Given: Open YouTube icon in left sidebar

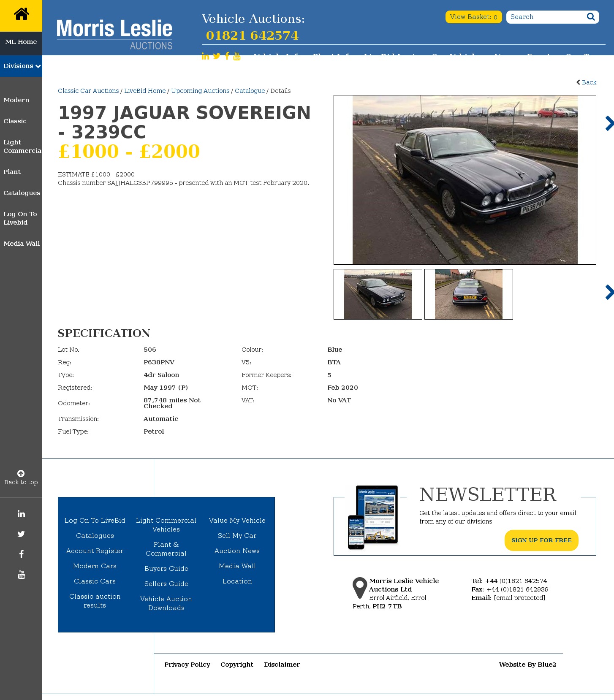Looking at the screenshot, I should (21, 575).
